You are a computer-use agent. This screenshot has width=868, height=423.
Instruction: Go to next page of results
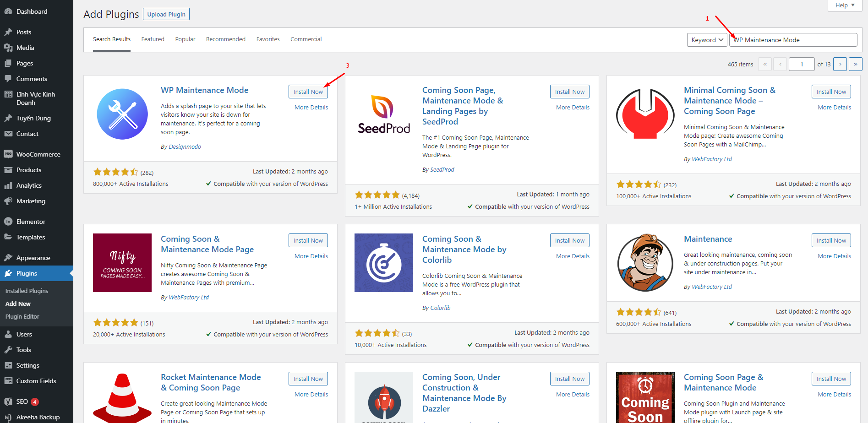coord(840,64)
